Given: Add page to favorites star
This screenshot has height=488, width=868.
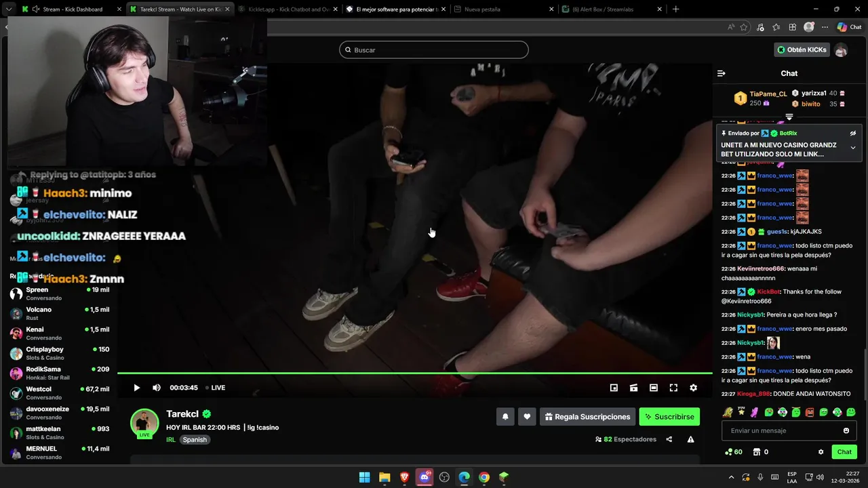Looking at the screenshot, I should pyautogui.click(x=744, y=27).
